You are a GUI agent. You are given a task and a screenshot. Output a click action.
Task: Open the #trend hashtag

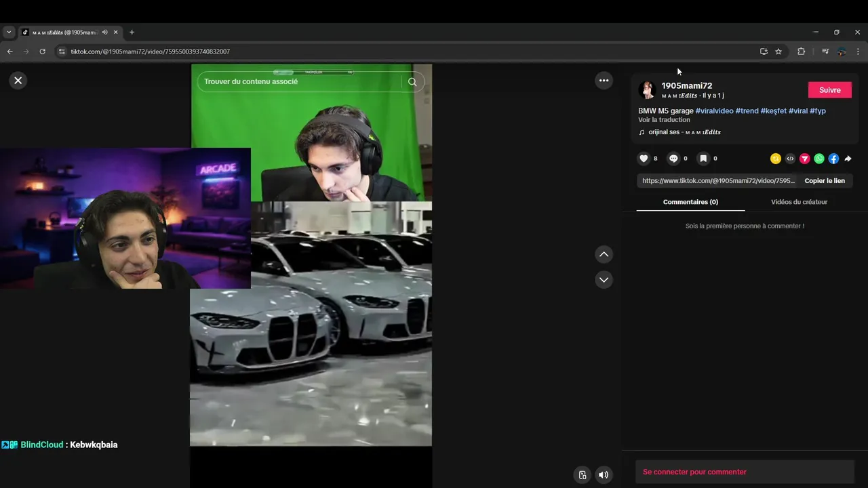tap(747, 110)
